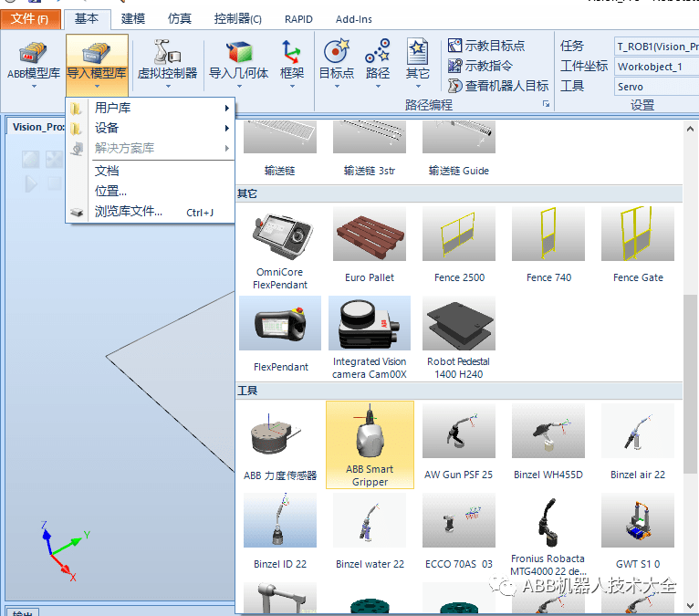Open the 路径 path icon
Viewport: 699px width, 616px height.
pyautogui.click(x=378, y=51)
